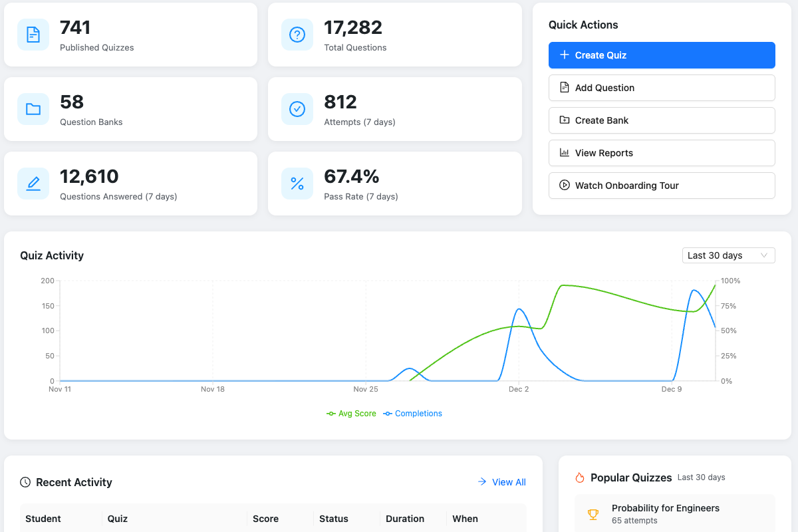798x532 pixels.
Task: Select the Create Bank button
Action: (662, 120)
